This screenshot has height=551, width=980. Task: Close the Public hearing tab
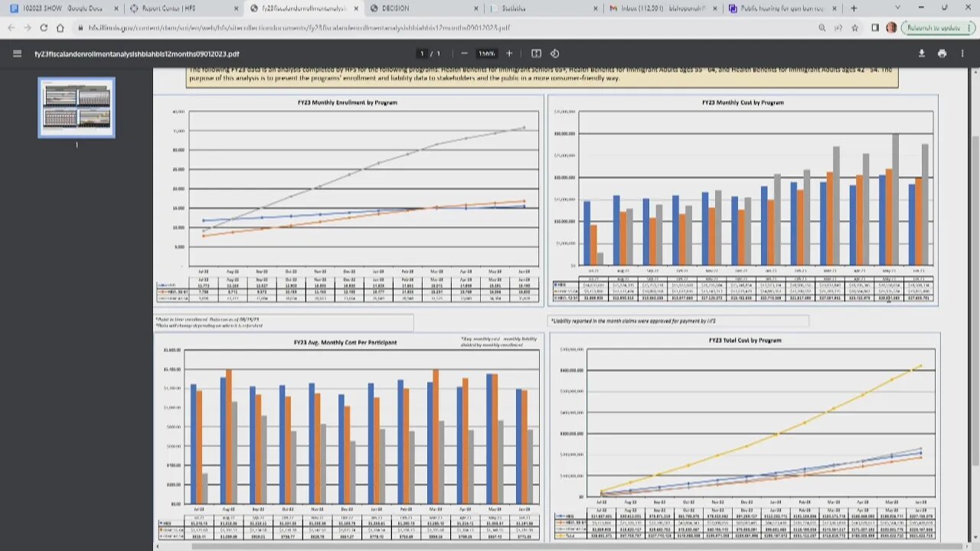(x=835, y=8)
